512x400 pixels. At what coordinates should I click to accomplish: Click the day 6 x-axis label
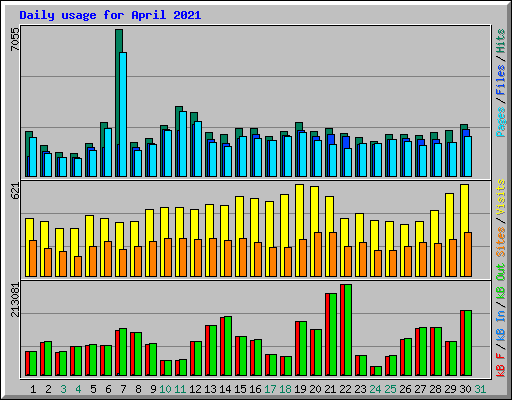[108, 389]
